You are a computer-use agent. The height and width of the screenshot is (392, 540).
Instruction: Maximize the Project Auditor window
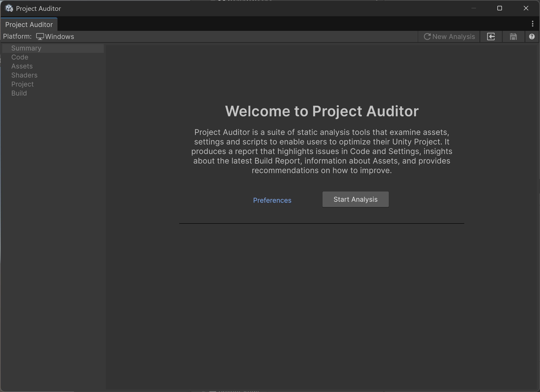coord(499,8)
